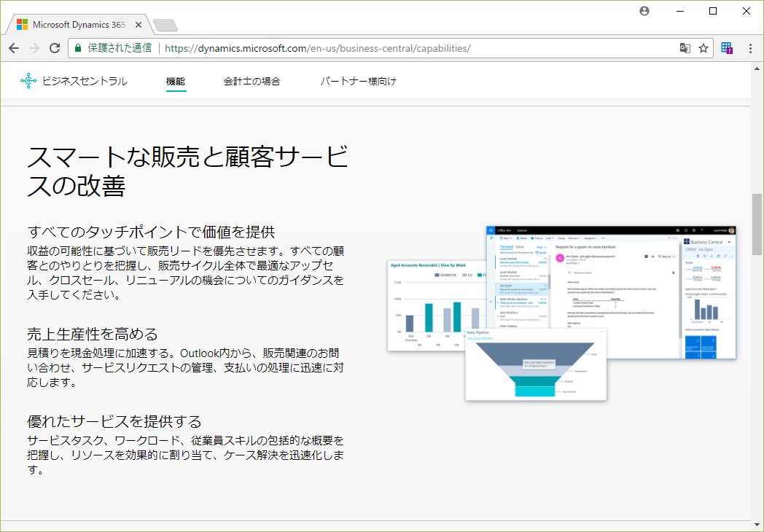Open a new browser tab

165,25
